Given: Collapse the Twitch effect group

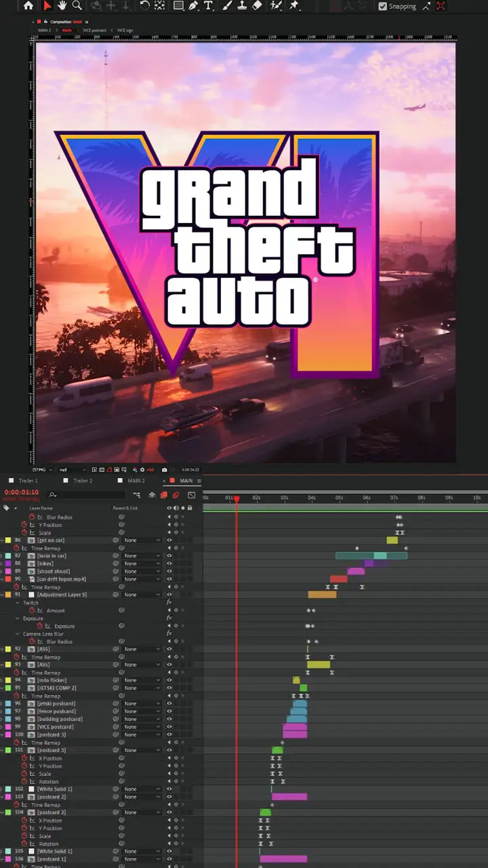Looking at the screenshot, I should tap(18, 603).
